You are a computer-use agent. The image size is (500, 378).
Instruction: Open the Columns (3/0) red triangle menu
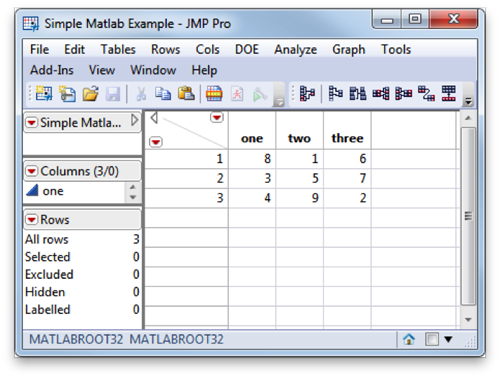(x=32, y=171)
